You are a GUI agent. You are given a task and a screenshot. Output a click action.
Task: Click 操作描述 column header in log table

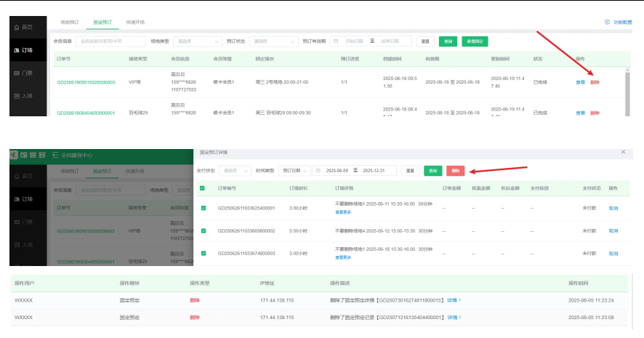(340, 283)
